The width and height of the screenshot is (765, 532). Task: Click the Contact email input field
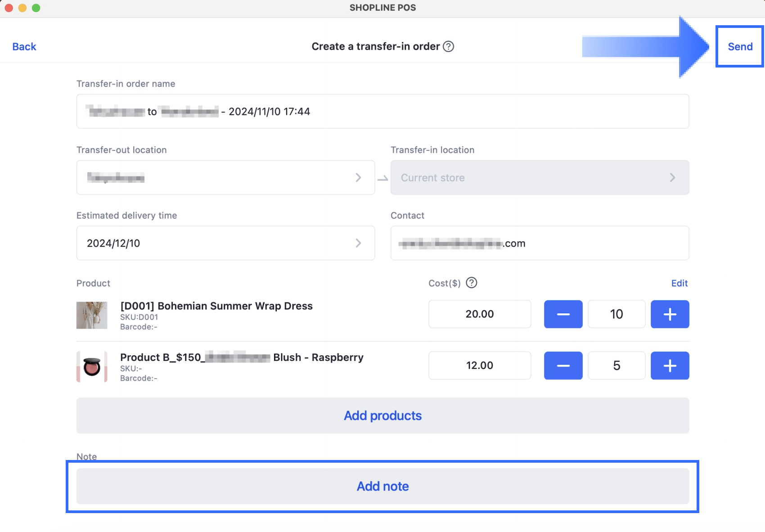tap(539, 243)
